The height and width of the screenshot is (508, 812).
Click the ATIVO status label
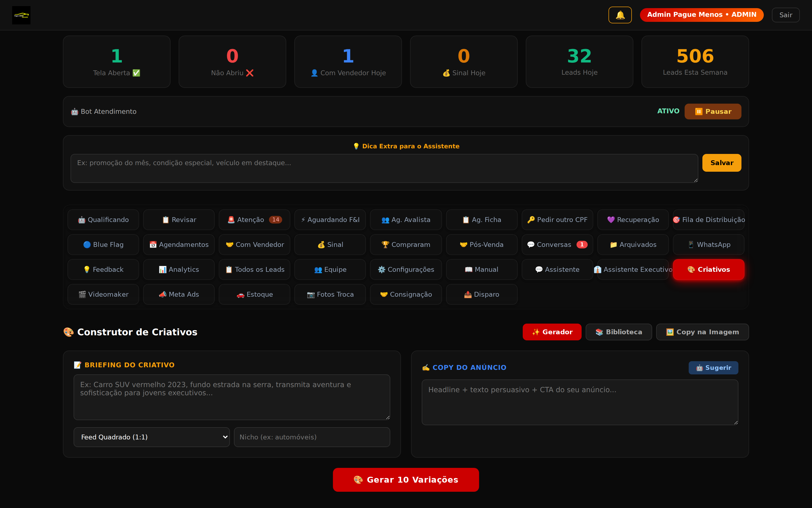pos(668,111)
